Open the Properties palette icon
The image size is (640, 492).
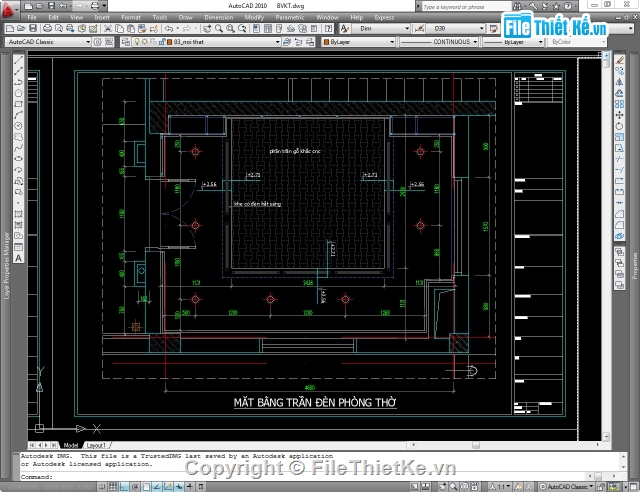(x=256, y=28)
